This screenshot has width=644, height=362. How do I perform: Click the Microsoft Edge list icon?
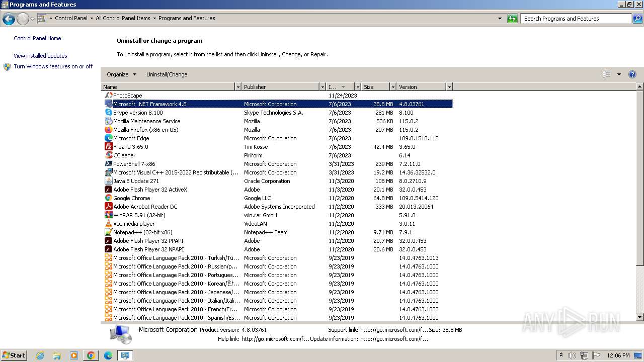pyautogui.click(x=108, y=138)
